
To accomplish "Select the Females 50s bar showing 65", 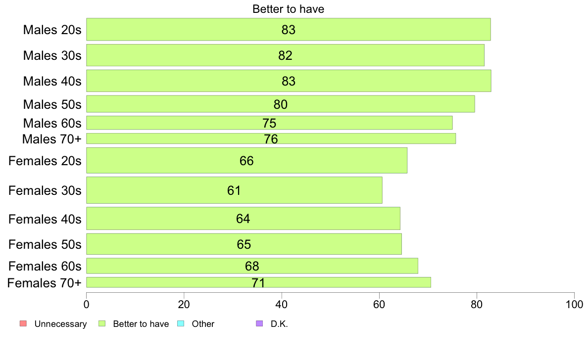I will 244,244.
